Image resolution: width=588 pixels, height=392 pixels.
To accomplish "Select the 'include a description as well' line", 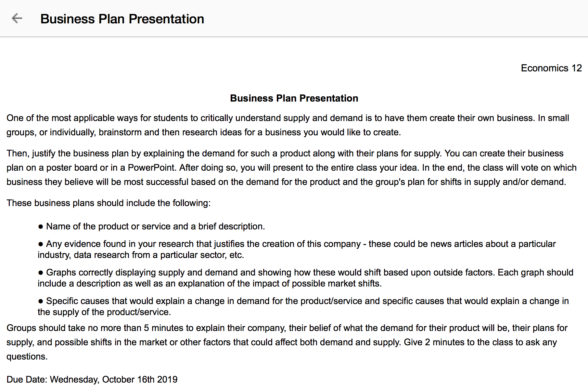I will click(210, 284).
